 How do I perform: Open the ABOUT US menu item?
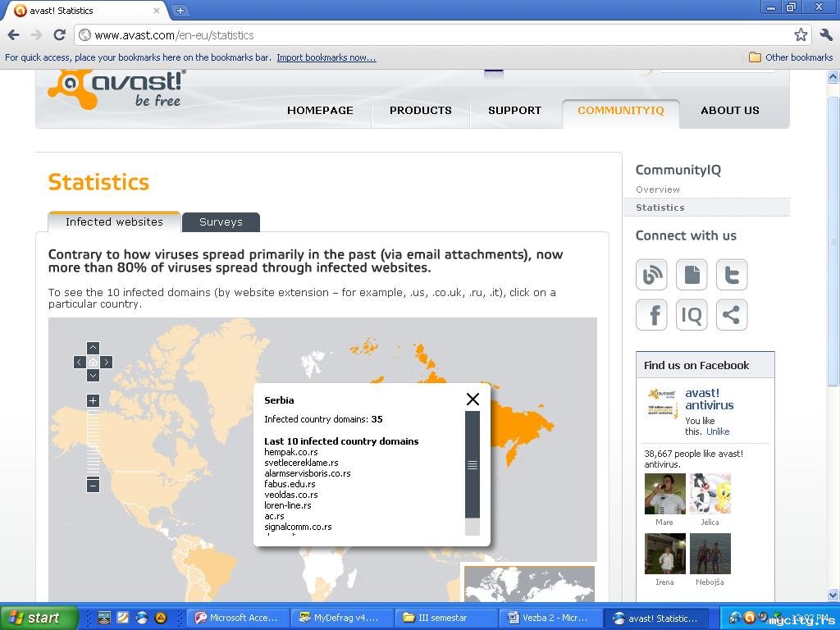[x=729, y=111]
